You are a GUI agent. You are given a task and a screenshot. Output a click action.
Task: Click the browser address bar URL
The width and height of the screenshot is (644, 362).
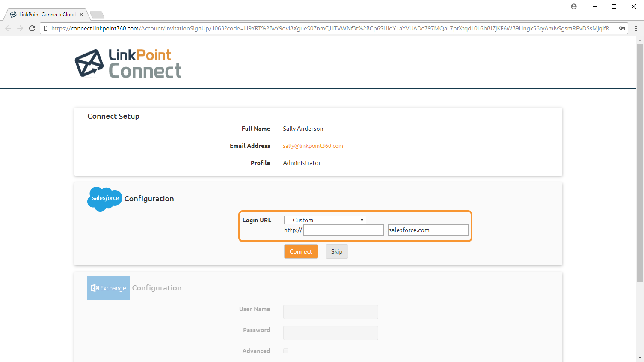332,28
